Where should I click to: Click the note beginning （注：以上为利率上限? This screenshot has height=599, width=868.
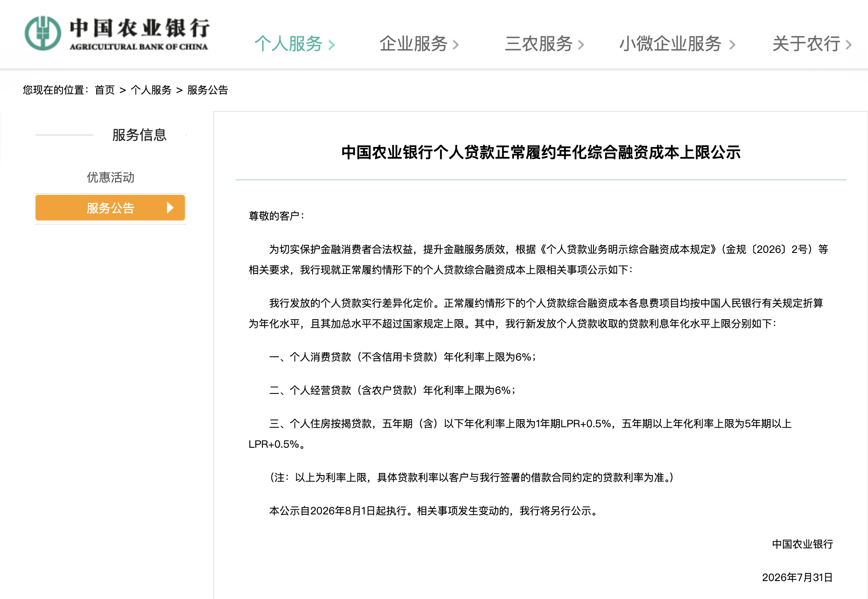472,477
